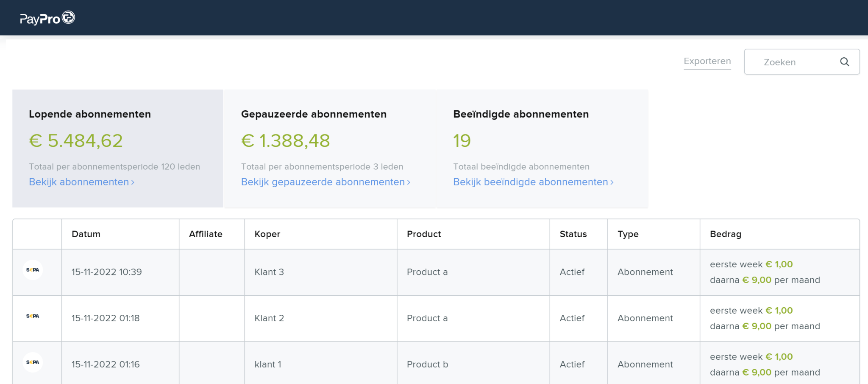Click the SEPA icon on Klant 2's row
The width and height of the screenshot is (868, 384).
[33, 316]
